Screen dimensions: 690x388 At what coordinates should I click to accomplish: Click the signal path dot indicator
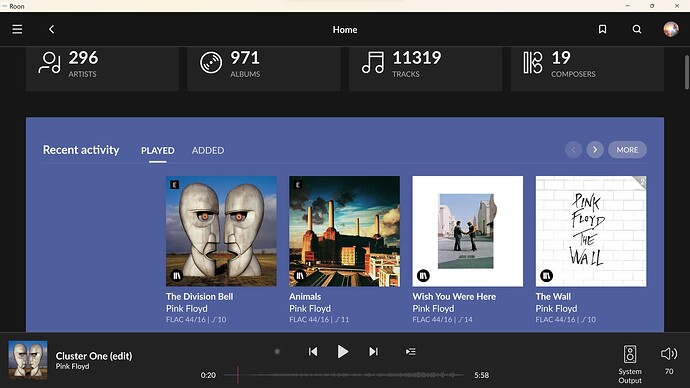tap(277, 351)
